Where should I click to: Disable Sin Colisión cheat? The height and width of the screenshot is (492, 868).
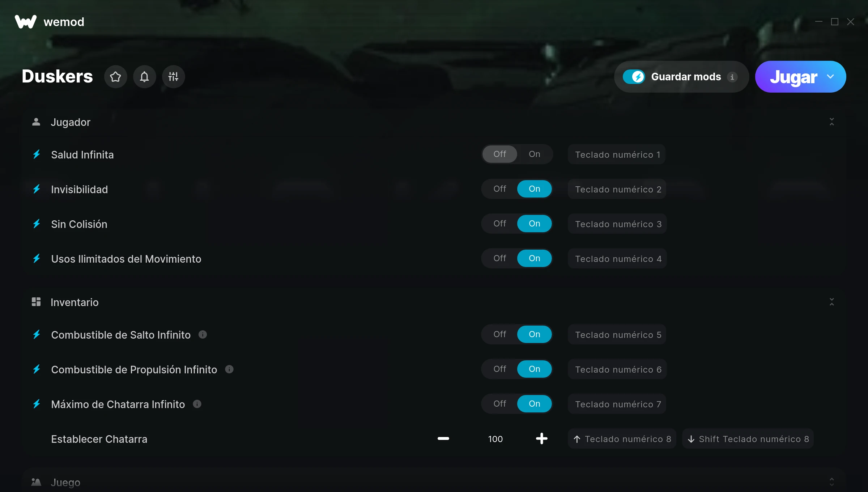[500, 224]
